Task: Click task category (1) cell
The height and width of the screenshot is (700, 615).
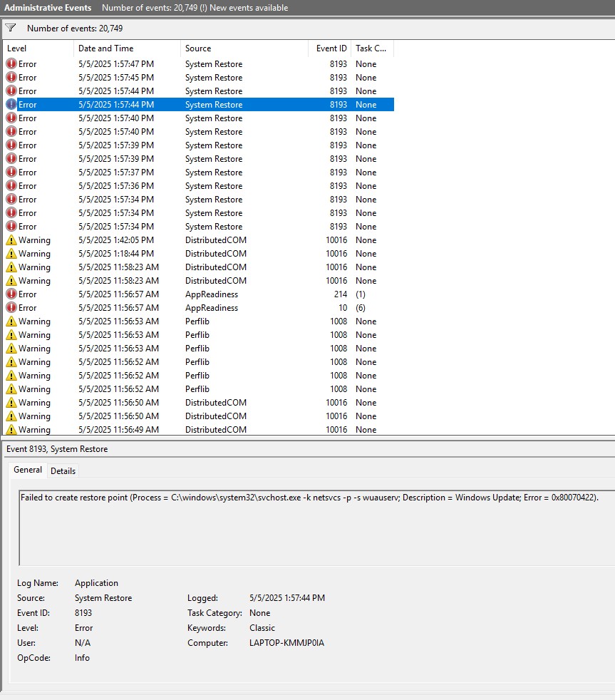Action: pyautogui.click(x=361, y=294)
